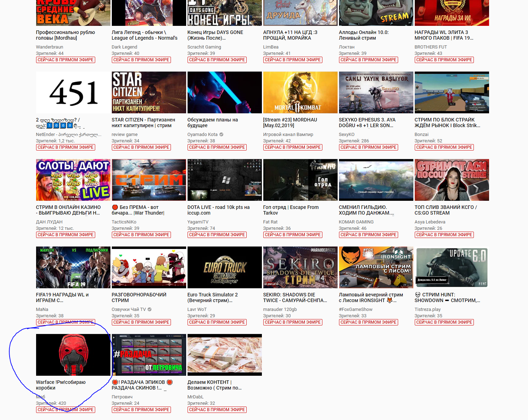Visit the Wanderbraun channel link
528x420 pixels.
(50, 47)
